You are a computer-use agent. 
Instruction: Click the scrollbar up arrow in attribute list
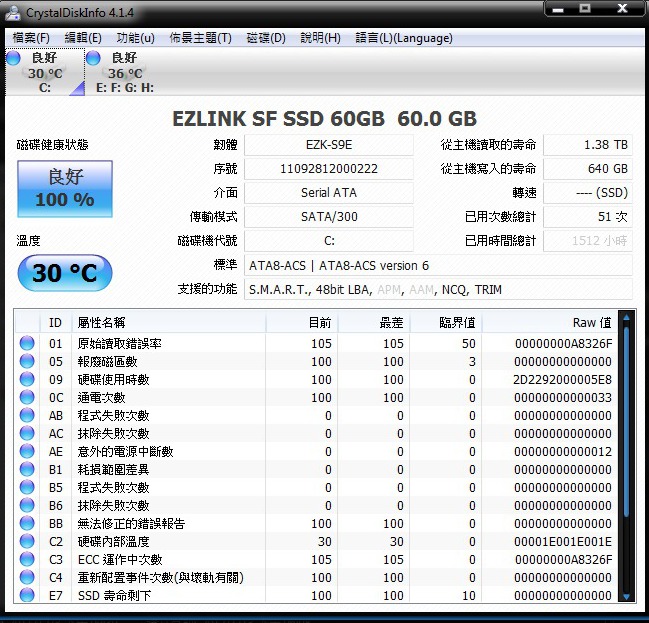[626, 318]
